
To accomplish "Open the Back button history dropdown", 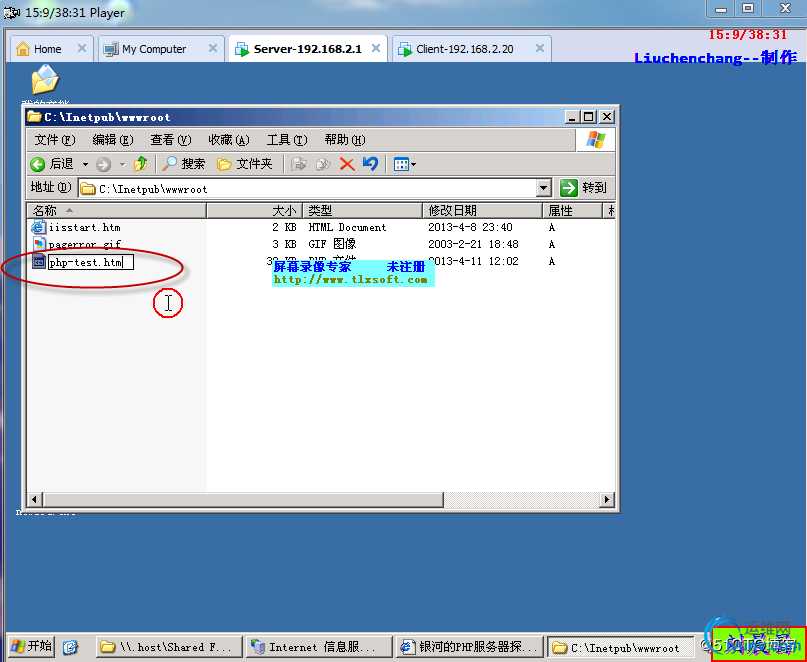I will (85, 165).
